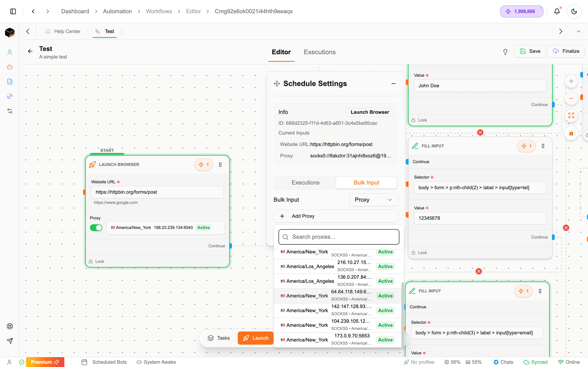Zoom in using the plus canvas button
Screen dimensions: 588x367
pos(571,81)
